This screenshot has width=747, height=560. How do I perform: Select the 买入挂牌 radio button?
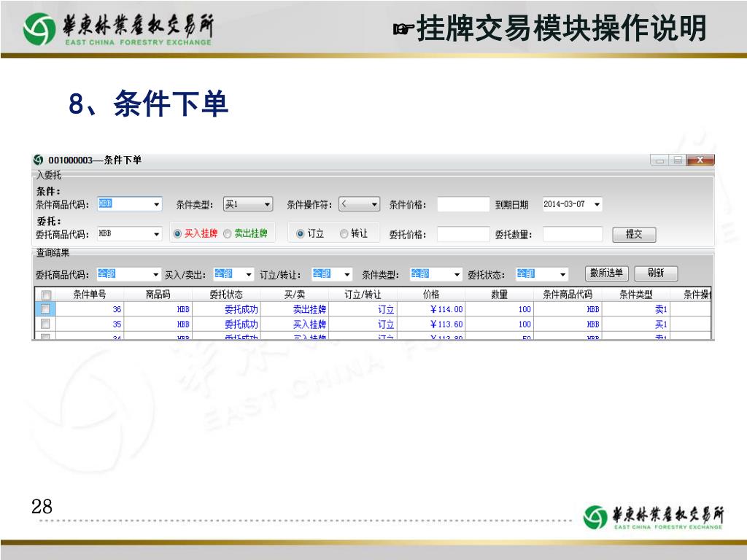tap(177, 234)
